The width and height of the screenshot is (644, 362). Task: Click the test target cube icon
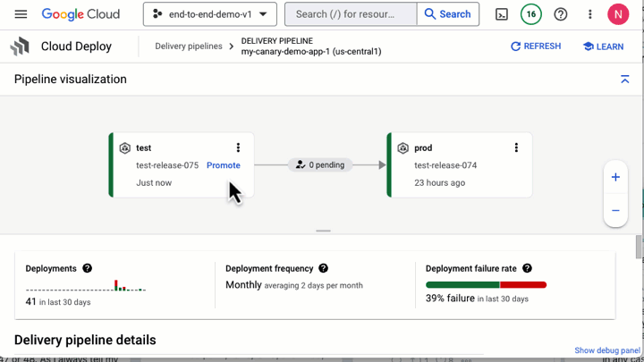click(x=125, y=147)
